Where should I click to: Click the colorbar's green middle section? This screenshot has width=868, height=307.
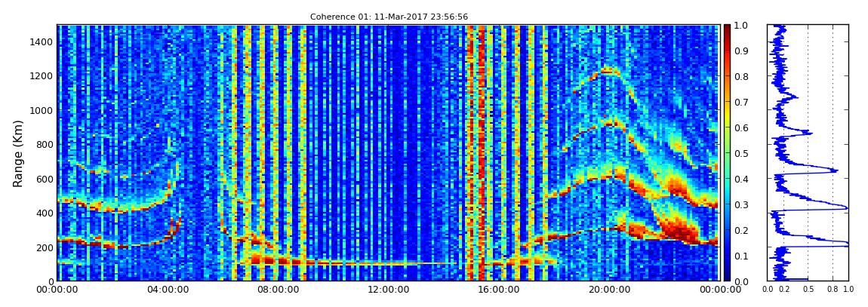tap(727, 153)
